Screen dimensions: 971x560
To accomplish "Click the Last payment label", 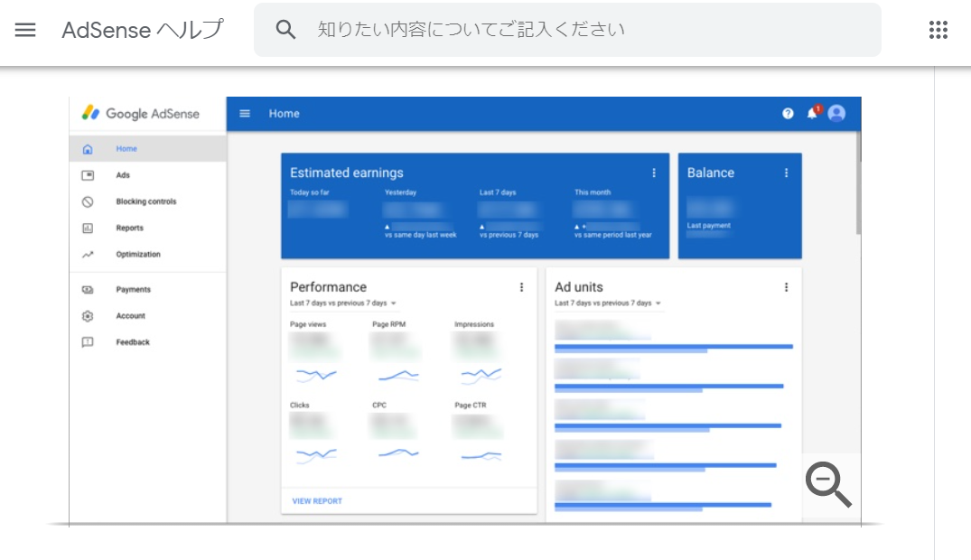I will [708, 226].
